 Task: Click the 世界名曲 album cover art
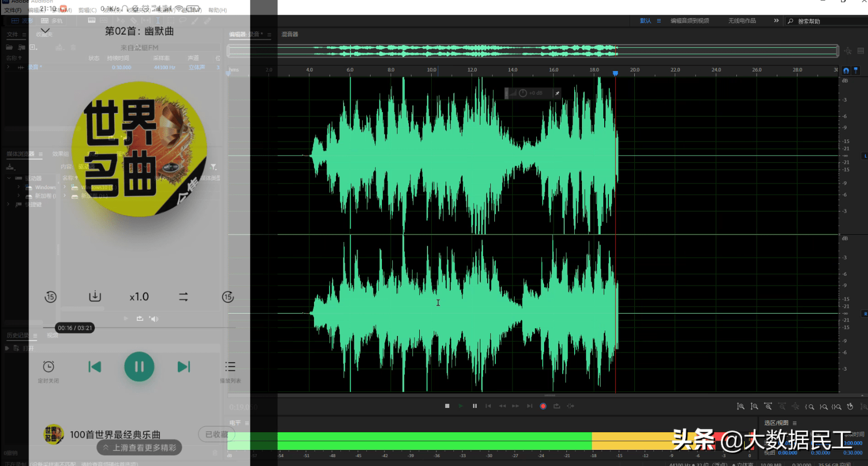coord(139,149)
